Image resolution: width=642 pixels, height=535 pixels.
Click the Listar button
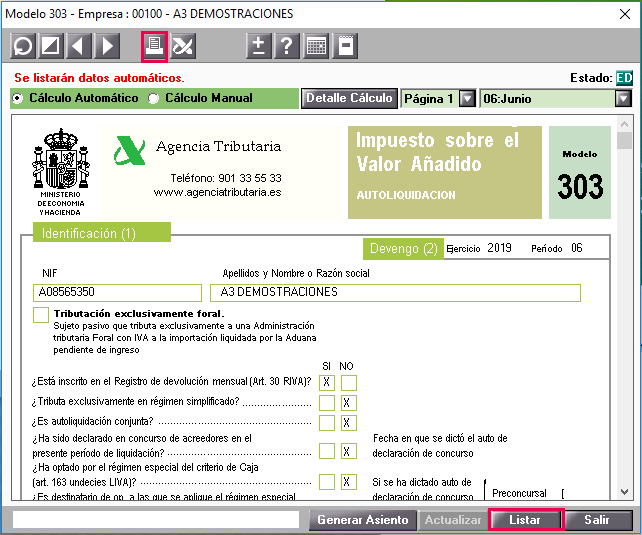(526, 520)
